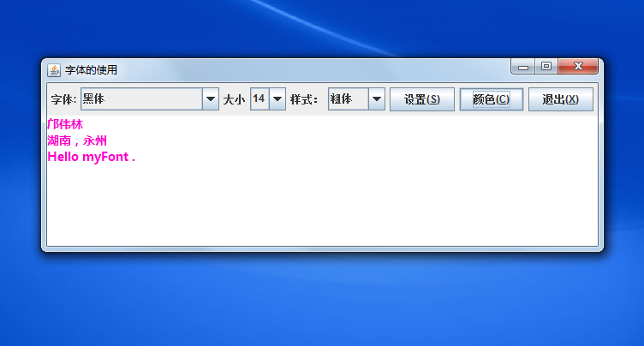Open the 字体 font name dropdown arrow

click(x=211, y=99)
